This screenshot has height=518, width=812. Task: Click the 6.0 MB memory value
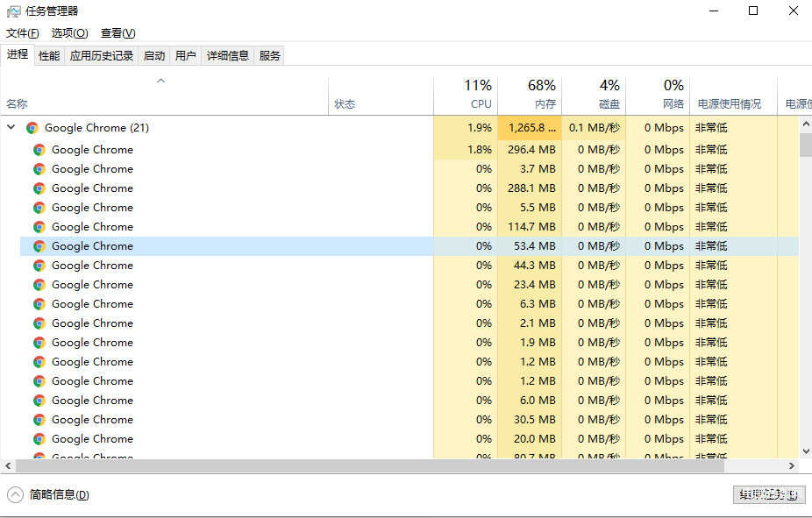(x=538, y=401)
